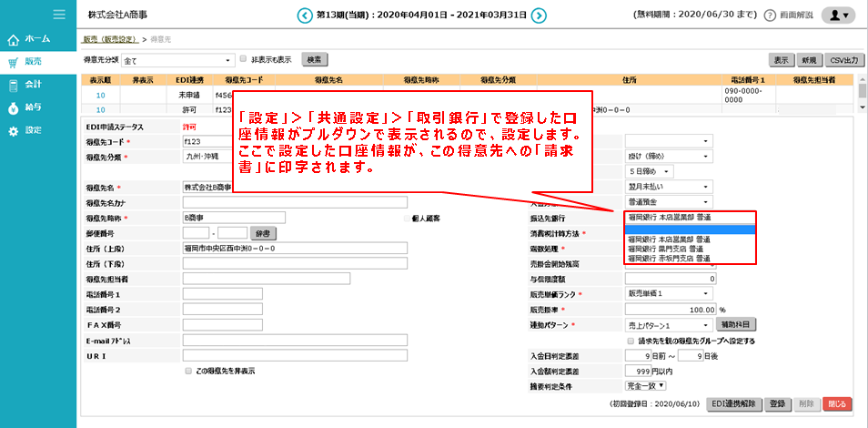
Task: Expand the 得意先分類 filter dropdown
Action: (x=176, y=60)
